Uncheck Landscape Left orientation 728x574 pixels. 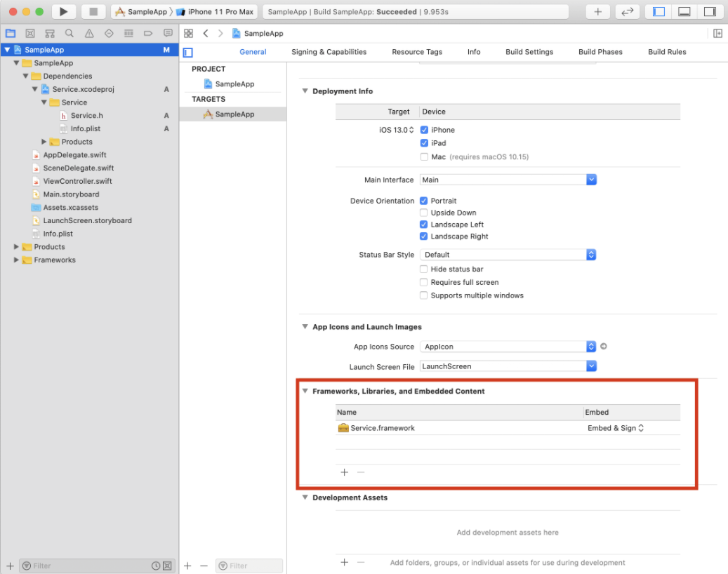tap(423, 225)
